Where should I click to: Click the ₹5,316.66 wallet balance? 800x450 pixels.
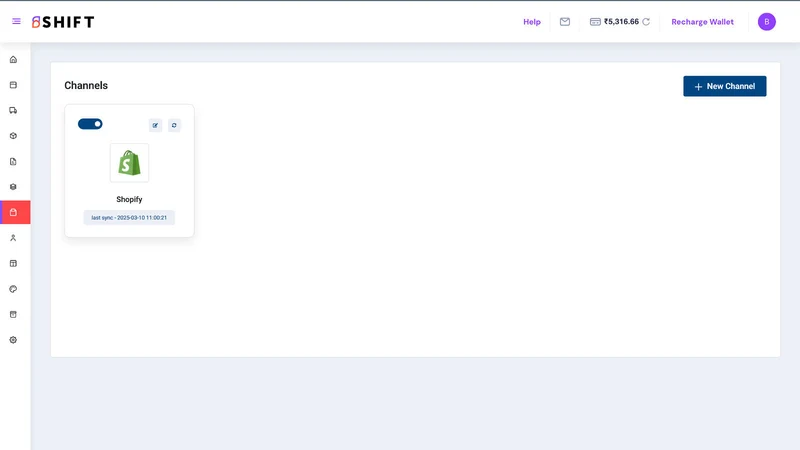[621, 21]
